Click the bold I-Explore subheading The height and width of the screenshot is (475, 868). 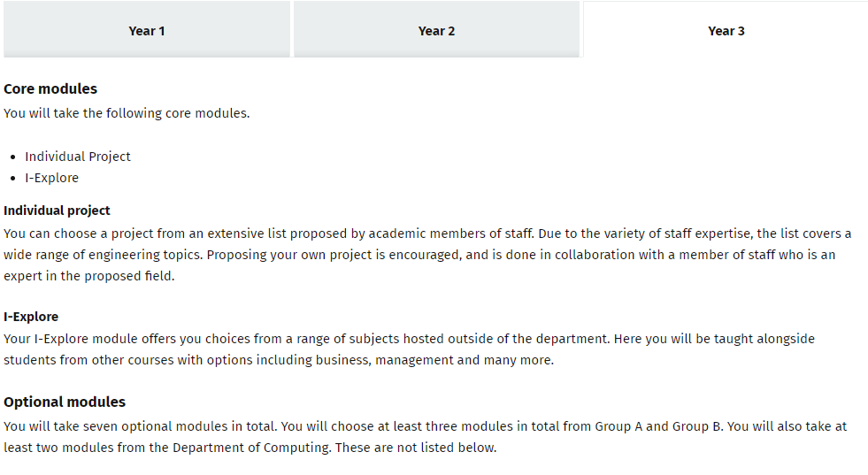[31, 317]
